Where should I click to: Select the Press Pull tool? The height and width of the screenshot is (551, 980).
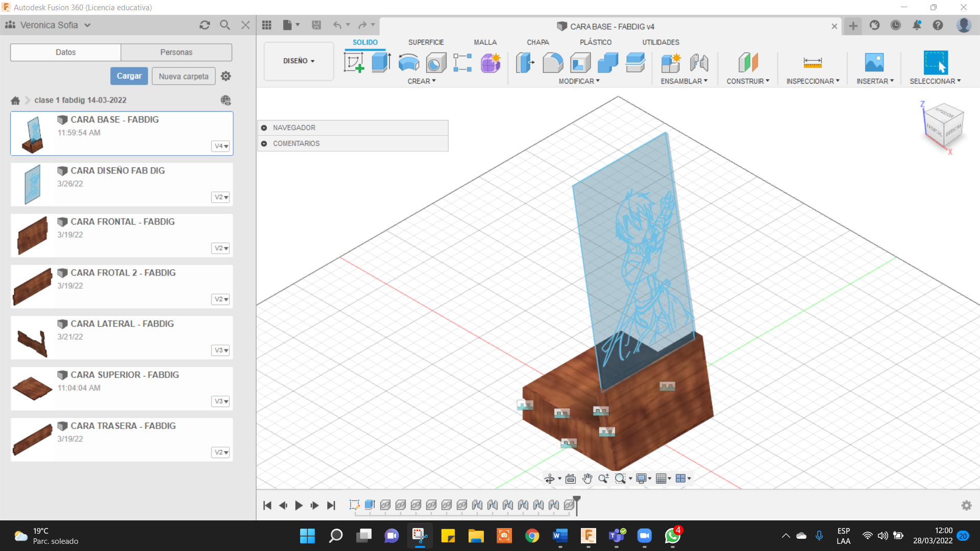(x=525, y=63)
